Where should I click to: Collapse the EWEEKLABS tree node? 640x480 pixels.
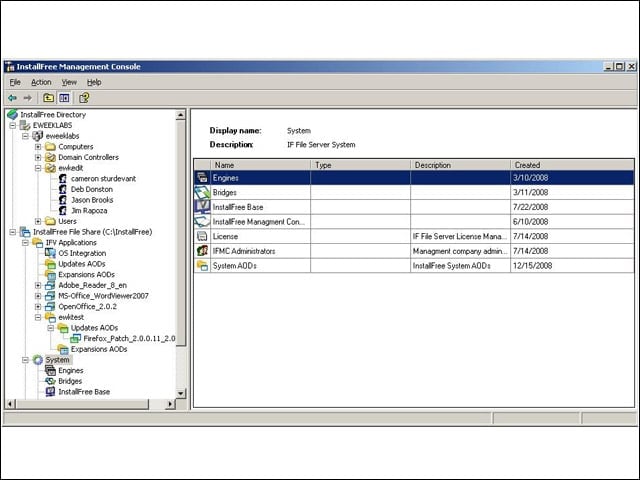(x=13, y=125)
